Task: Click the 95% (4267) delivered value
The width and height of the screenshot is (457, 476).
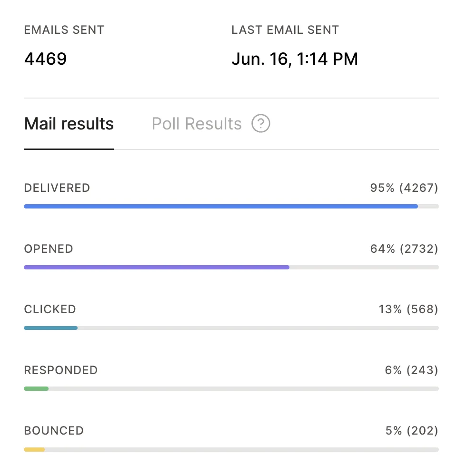Action: [404, 188]
